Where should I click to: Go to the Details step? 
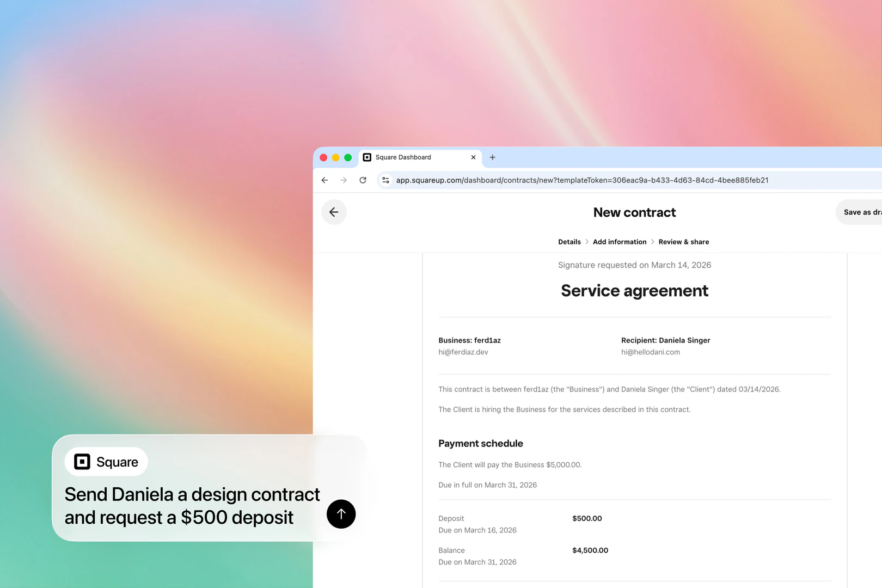[569, 242]
